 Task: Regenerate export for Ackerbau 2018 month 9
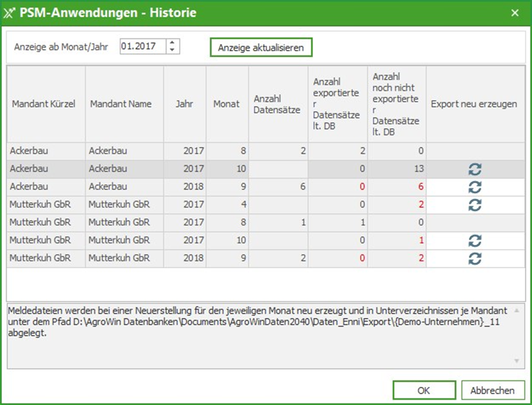coord(475,187)
